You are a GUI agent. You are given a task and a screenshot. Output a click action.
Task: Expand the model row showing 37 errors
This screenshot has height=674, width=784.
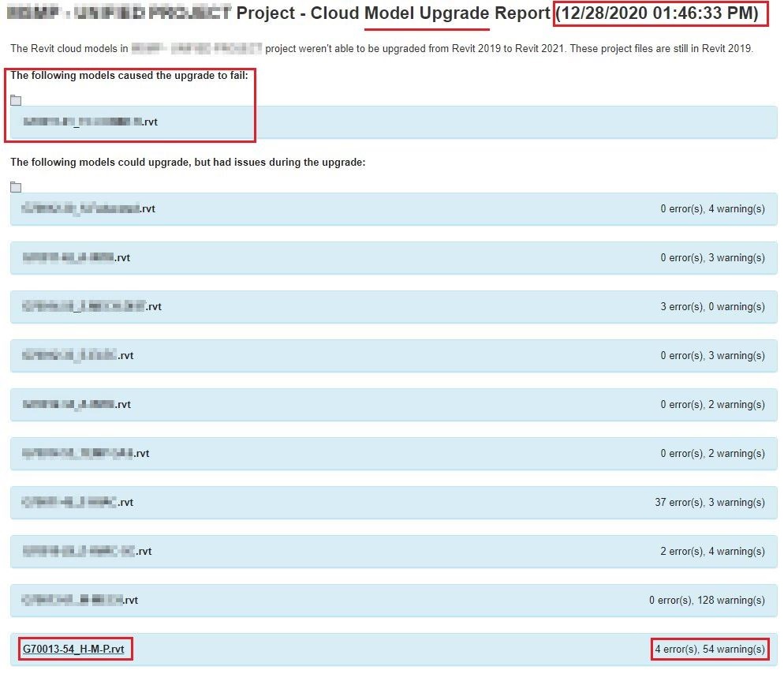coord(392,502)
